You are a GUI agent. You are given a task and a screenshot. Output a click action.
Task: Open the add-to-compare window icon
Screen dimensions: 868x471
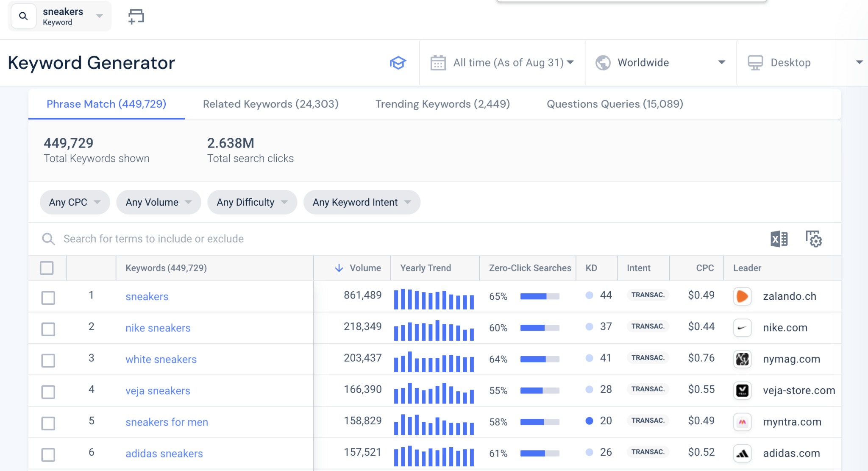(x=136, y=17)
